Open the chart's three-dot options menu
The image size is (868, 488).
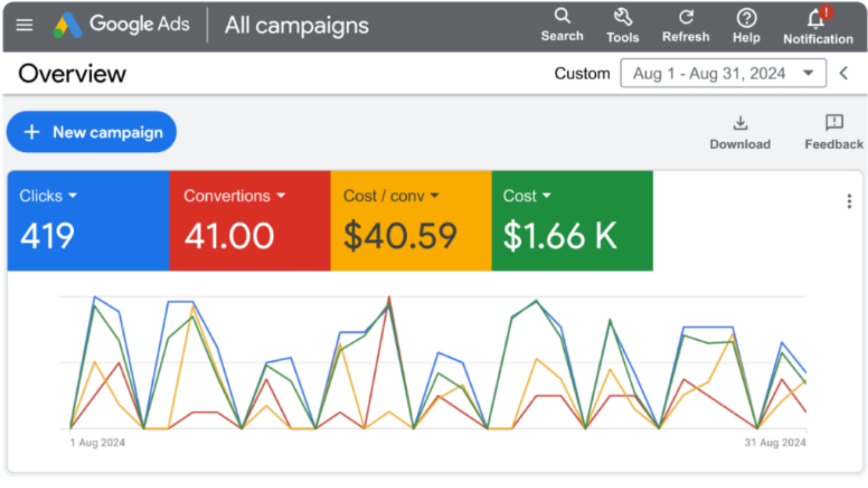pyautogui.click(x=849, y=202)
